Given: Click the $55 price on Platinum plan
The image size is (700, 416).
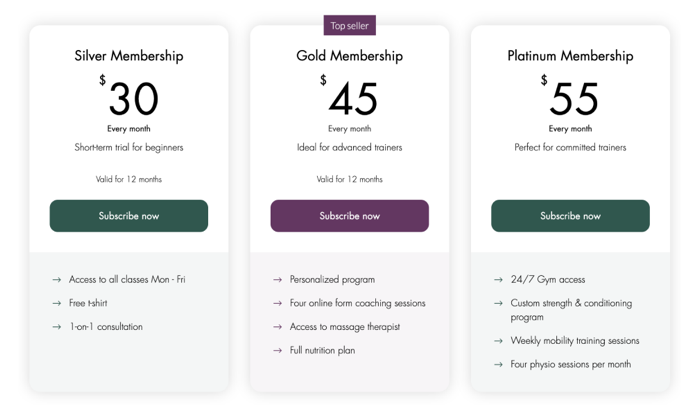Looking at the screenshot, I should coord(570,95).
